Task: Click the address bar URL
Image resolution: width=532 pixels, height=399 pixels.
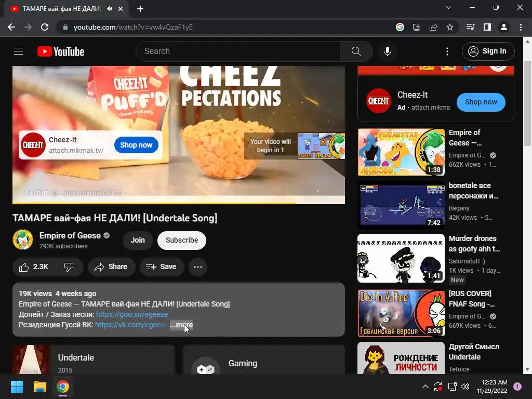Action: (x=132, y=27)
